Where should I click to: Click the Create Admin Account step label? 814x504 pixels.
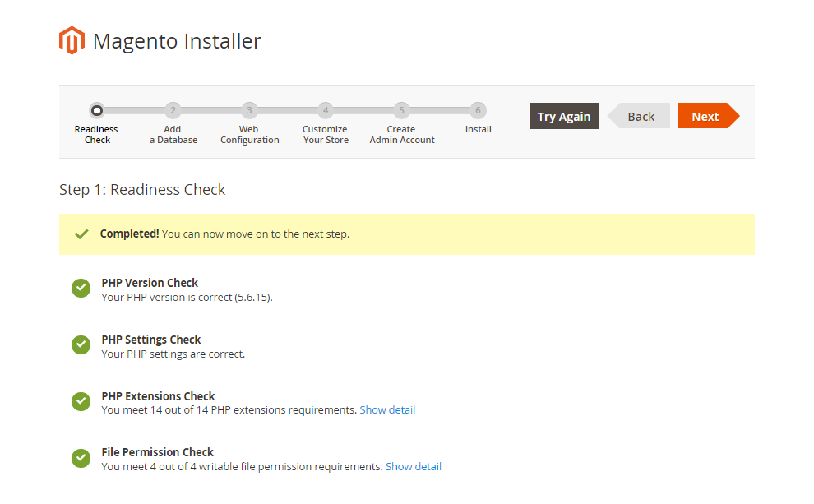pos(402,135)
